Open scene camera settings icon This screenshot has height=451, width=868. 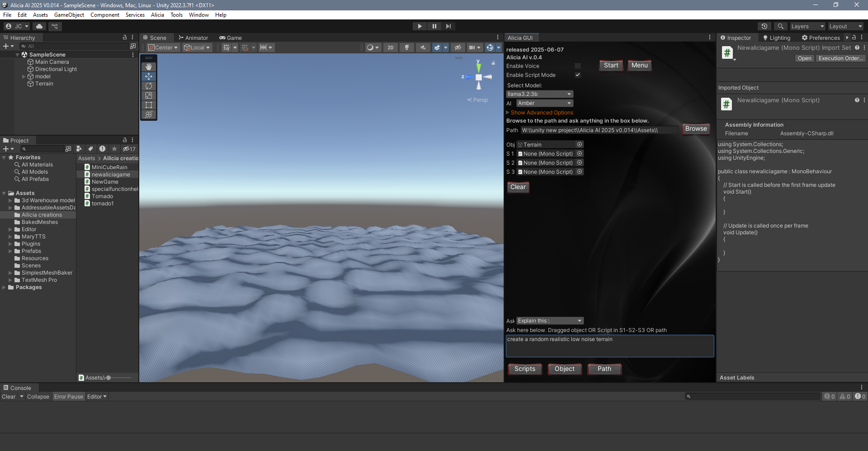pos(474,47)
